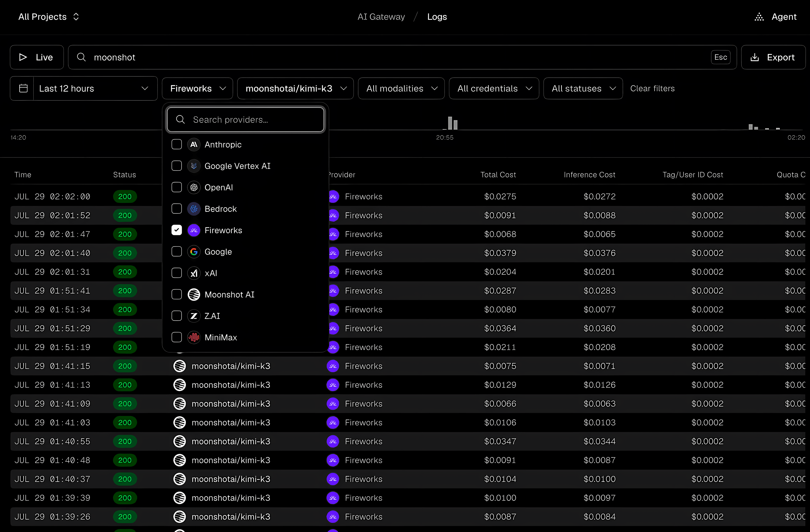This screenshot has width=810, height=532.
Task: Click the Agent sparkle icon
Action: click(x=759, y=17)
